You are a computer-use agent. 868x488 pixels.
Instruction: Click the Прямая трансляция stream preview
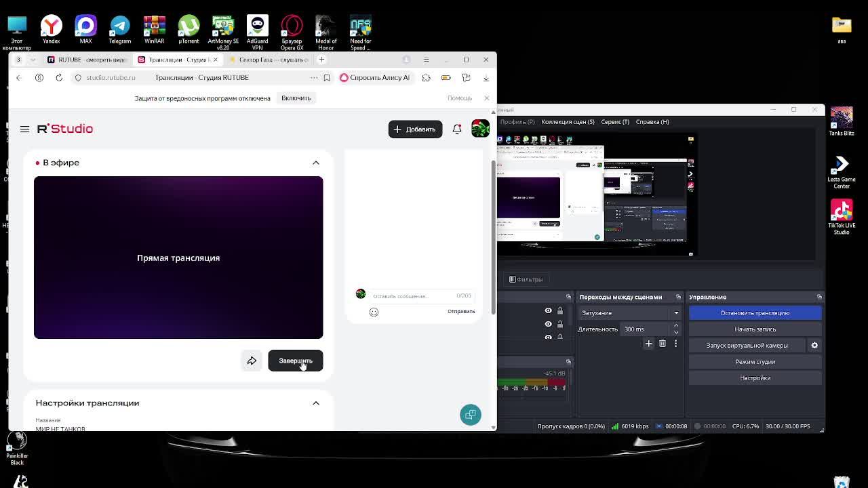click(178, 258)
